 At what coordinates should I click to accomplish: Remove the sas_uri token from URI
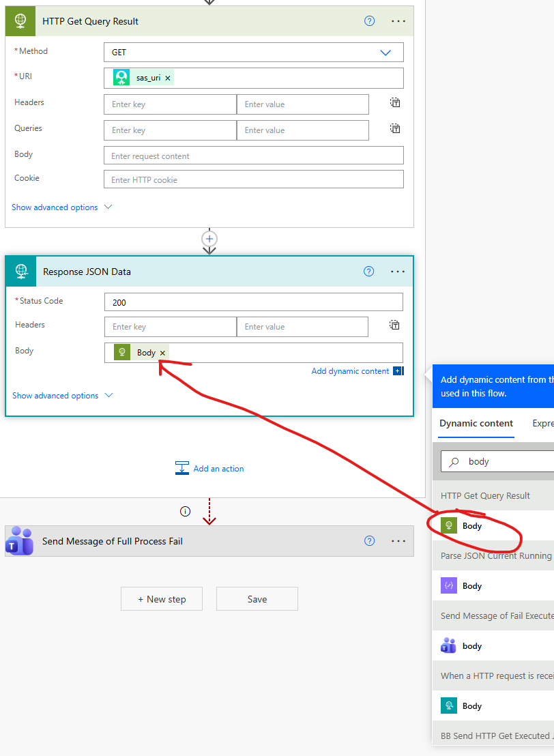point(168,78)
